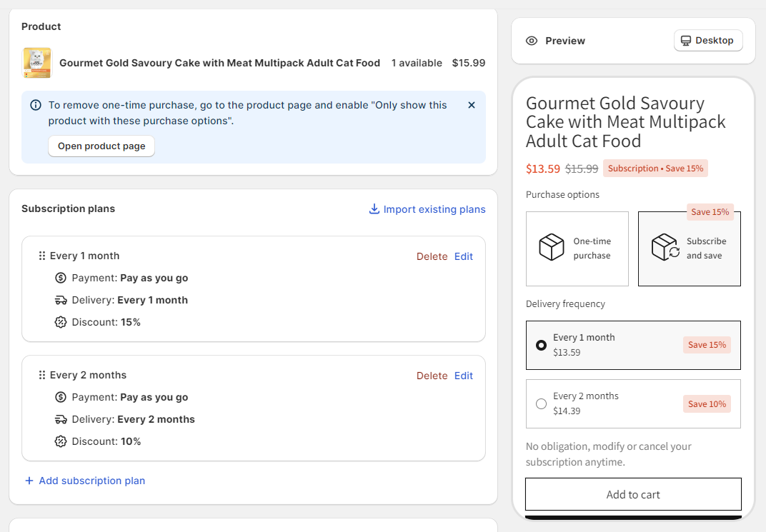Click the struck-through '$15.99' price in preview
The image size is (766, 532).
click(582, 169)
